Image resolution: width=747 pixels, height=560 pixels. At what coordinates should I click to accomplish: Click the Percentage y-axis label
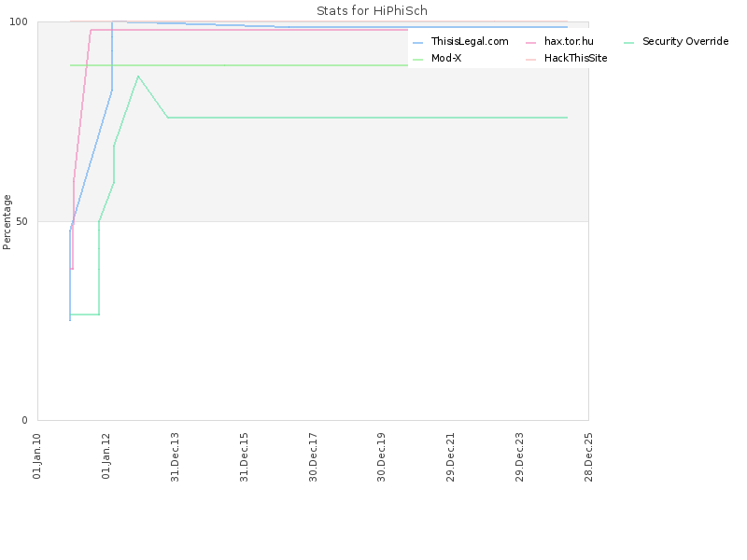coord(7,221)
